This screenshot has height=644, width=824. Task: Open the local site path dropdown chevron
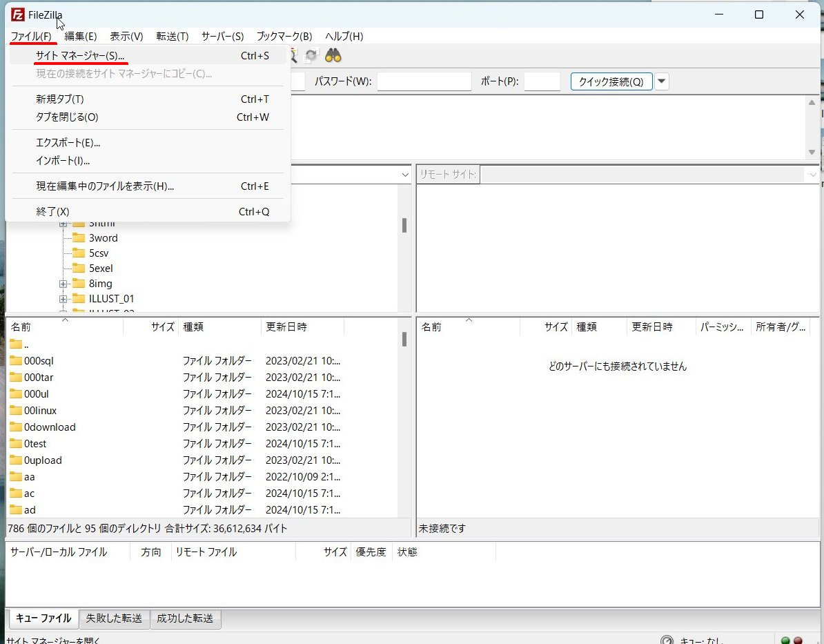405,175
